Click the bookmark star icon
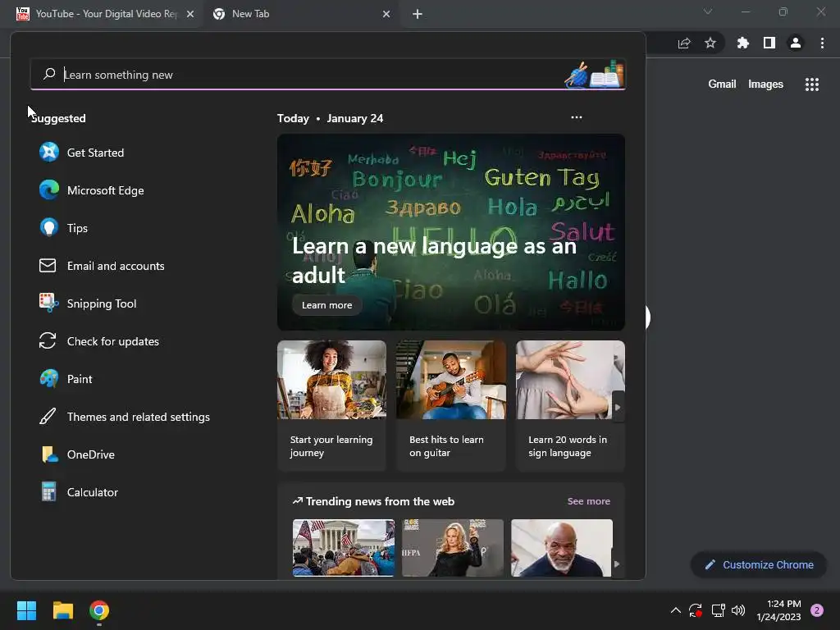Screen dimensions: 840x630 (x=710, y=43)
